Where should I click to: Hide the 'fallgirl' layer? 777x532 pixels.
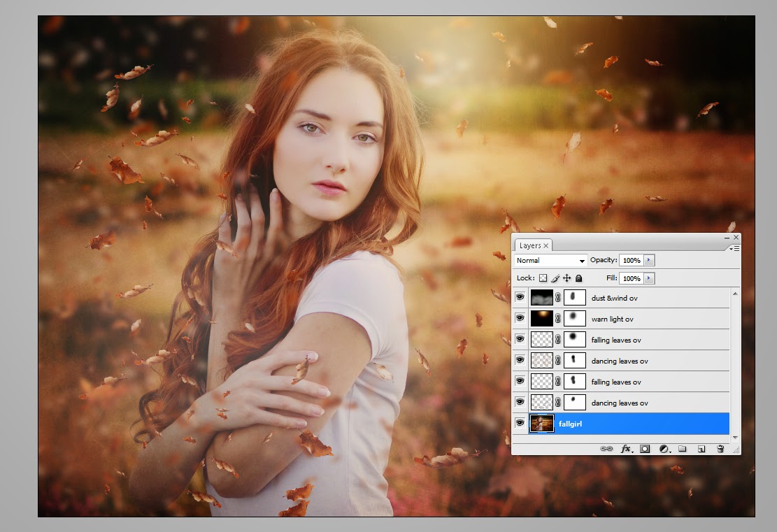point(520,423)
